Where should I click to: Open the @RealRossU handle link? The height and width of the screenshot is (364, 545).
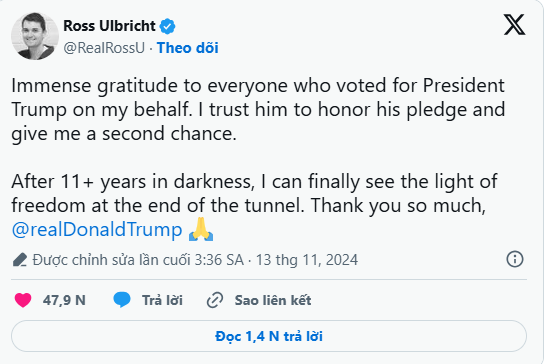104,48
